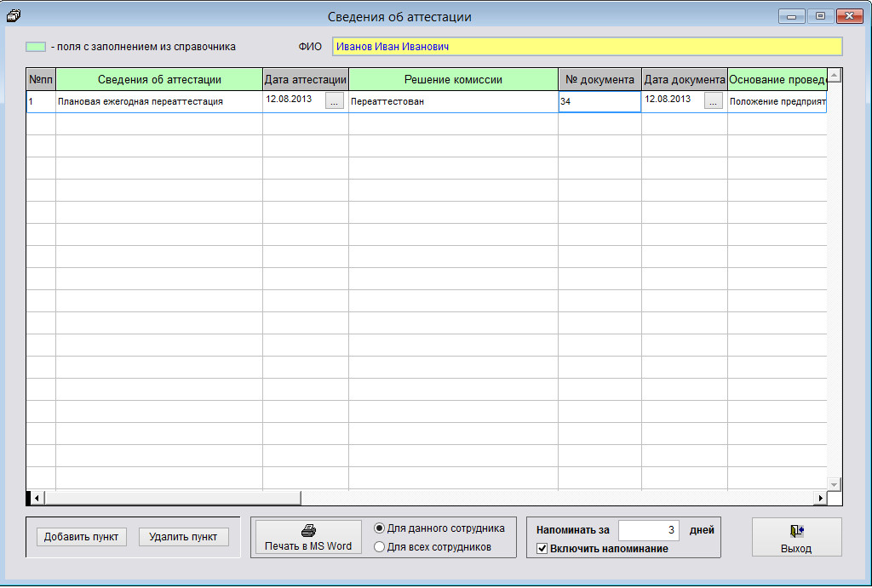Click the exit door icon
Image resolution: width=872 pixels, height=588 pixels.
(x=796, y=531)
